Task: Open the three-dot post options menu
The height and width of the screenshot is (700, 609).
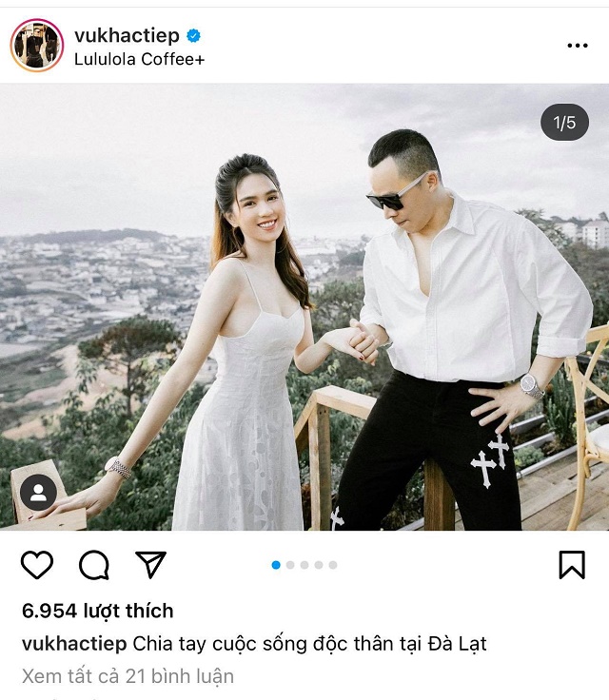Action: click(x=578, y=46)
